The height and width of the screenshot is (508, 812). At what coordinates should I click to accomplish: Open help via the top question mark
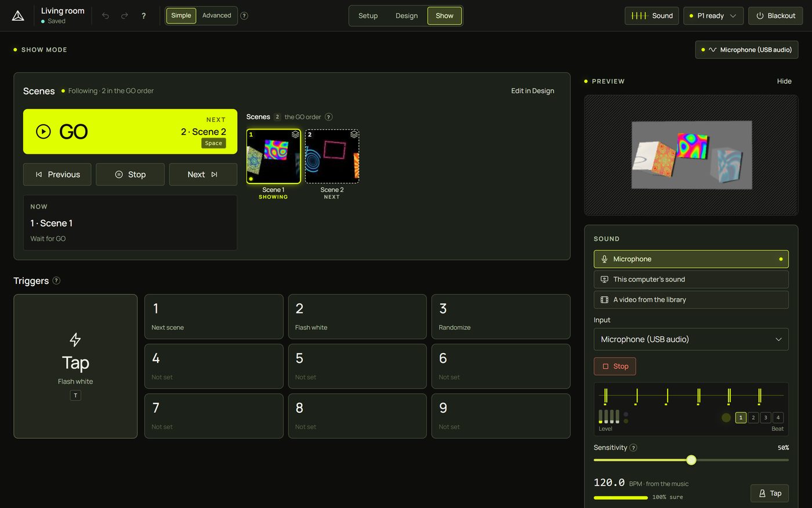pyautogui.click(x=144, y=16)
